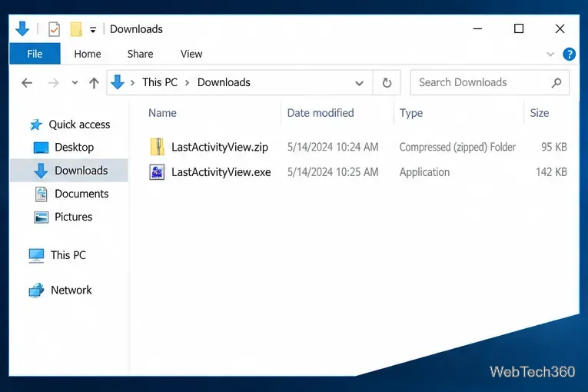Click the date 5/14/2024 10:25 AM
This screenshot has width=588, height=392.
pyautogui.click(x=333, y=172)
